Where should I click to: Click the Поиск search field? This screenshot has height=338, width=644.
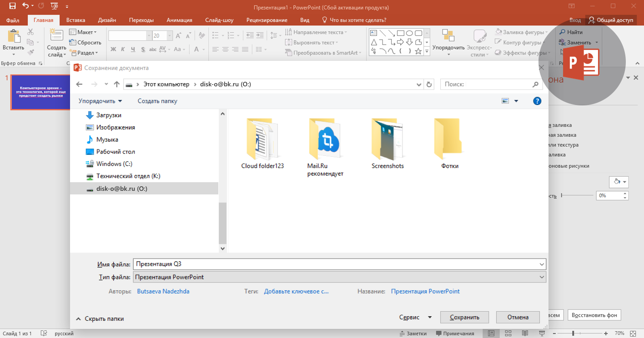click(491, 84)
